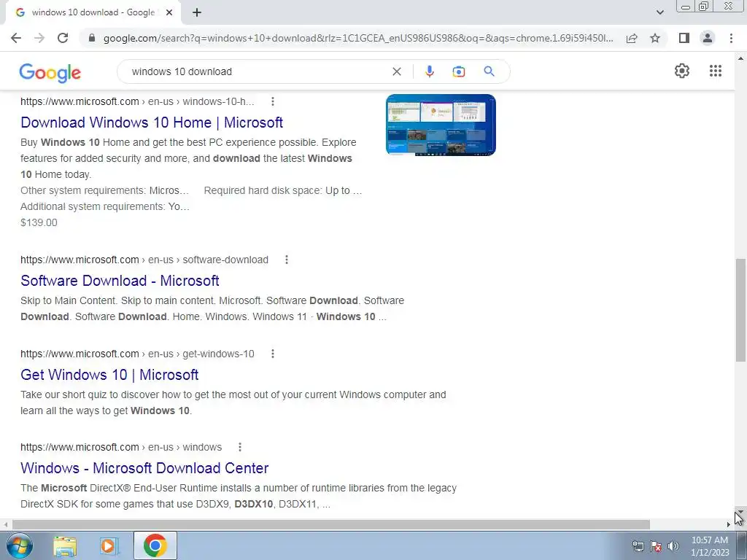The height and width of the screenshot is (560, 747).
Task: Open the Action Center flag icon
Action: (x=656, y=546)
